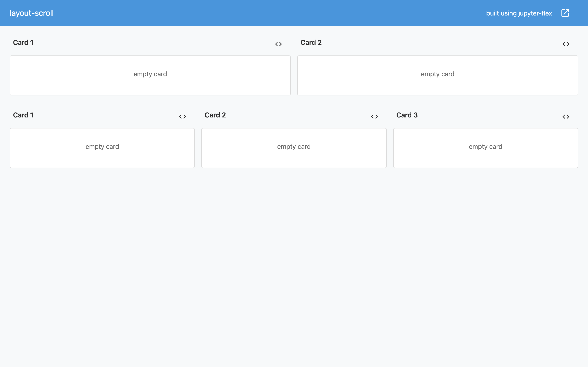Show source code for bottom-row Card 2
Screen dimensions: 588x367
(x=374, y=116)
